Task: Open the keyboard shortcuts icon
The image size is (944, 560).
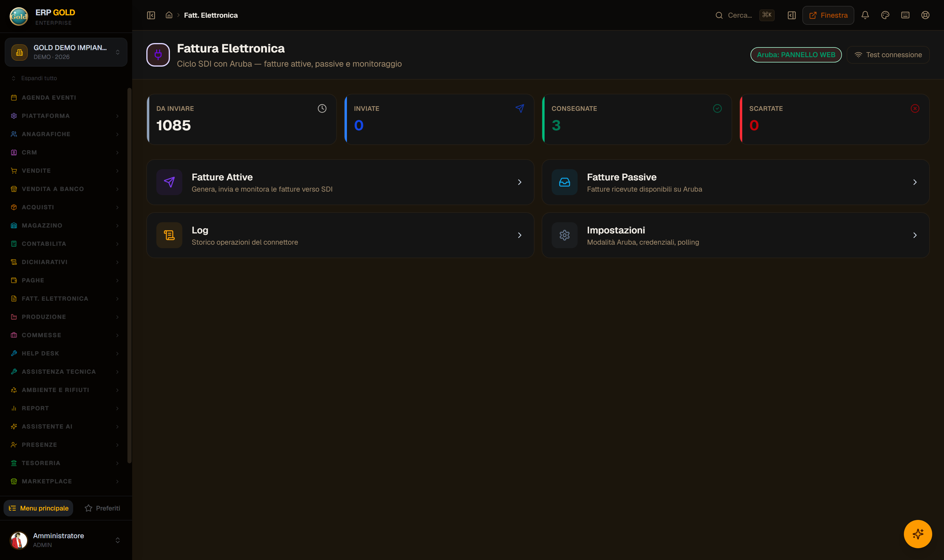Action: (x=905, y=15)
